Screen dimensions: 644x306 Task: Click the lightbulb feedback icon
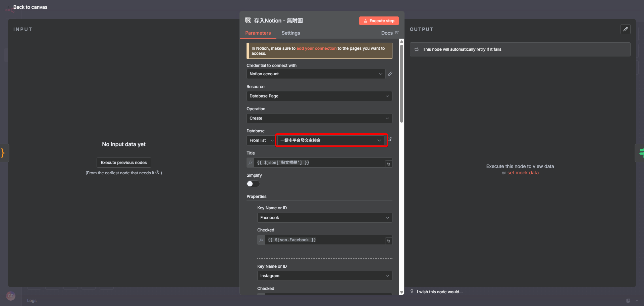point(412,292)
